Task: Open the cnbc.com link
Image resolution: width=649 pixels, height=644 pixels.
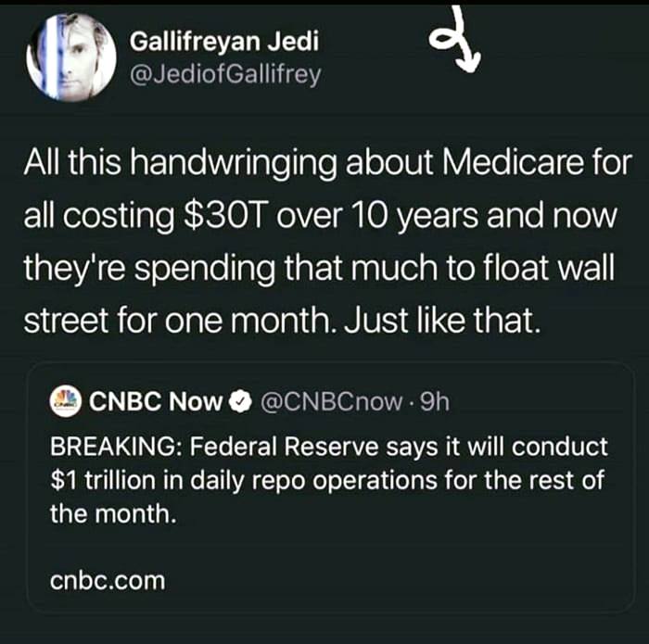Action: click(108, 580)
